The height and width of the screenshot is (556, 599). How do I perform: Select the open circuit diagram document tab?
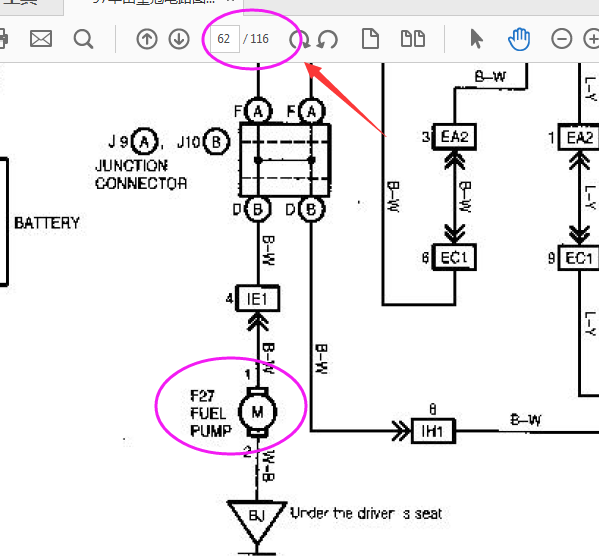[x=154, y=6]
